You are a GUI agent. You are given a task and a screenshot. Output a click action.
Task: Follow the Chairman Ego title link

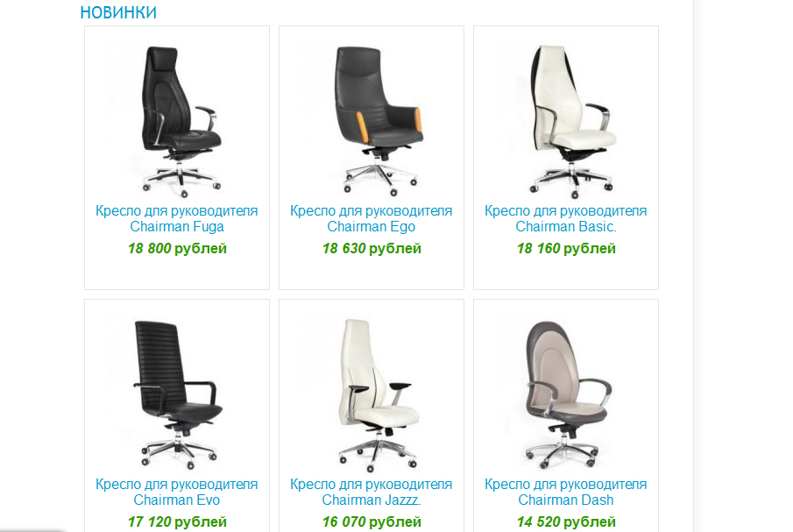click(372, 218)
